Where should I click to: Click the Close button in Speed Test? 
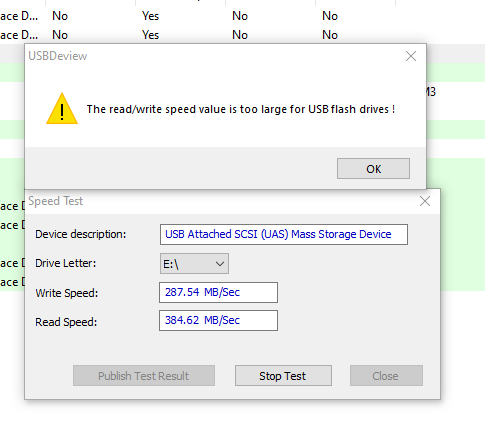[386, 376]
